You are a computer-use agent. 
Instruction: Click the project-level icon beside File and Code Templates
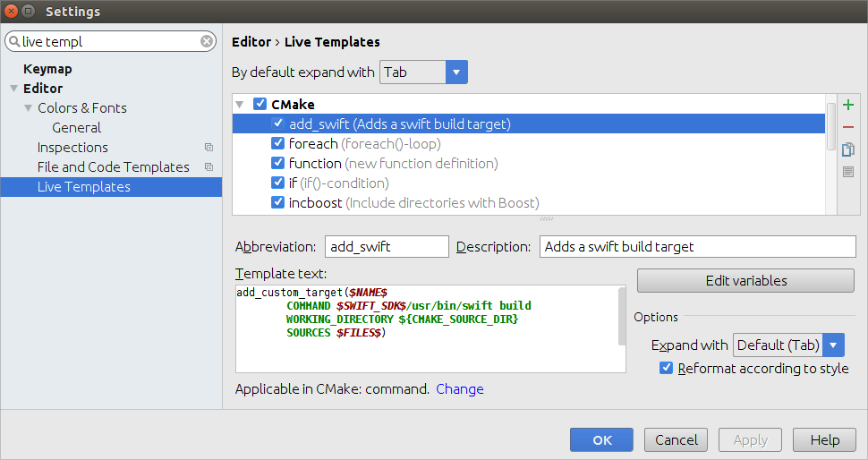coord(208,167)
